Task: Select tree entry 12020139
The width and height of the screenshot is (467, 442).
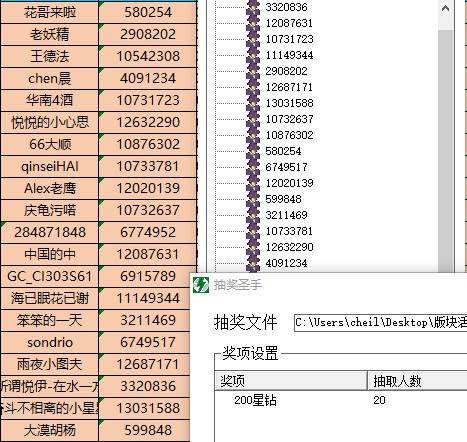Action: [x=289, y=183]
